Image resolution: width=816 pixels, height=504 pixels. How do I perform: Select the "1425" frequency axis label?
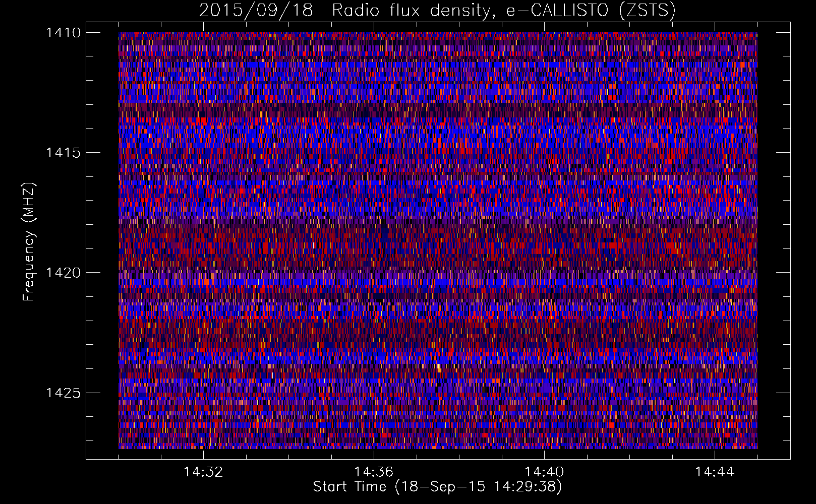pos(63,393)
